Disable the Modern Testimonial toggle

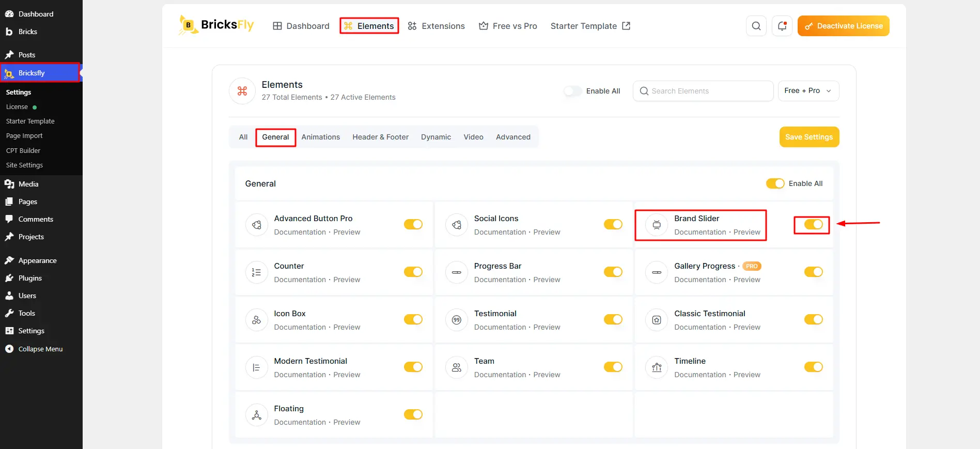[413, 367]
